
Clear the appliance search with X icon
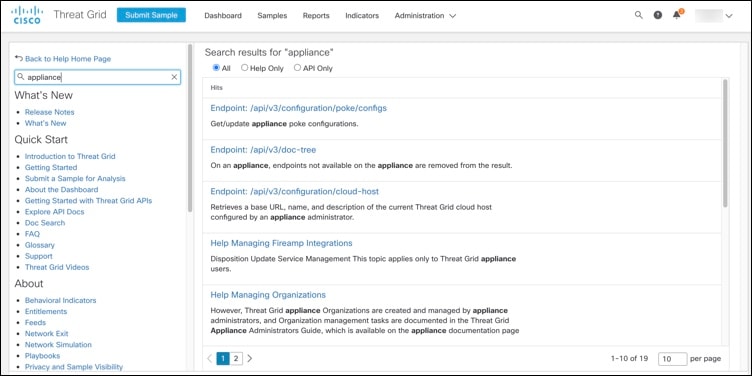pos(175,77)
